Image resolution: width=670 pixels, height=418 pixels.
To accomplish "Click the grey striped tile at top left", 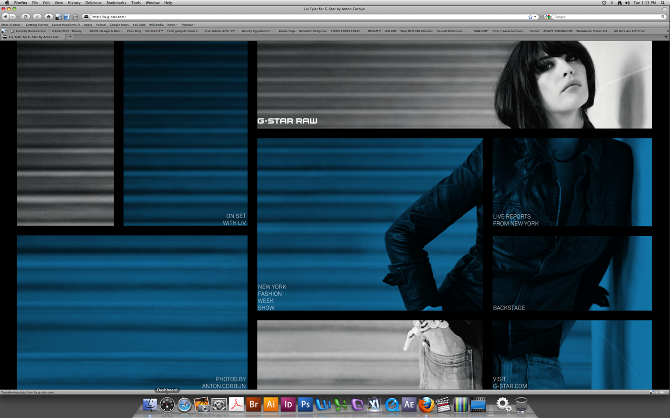I will (x=65, y=133).
